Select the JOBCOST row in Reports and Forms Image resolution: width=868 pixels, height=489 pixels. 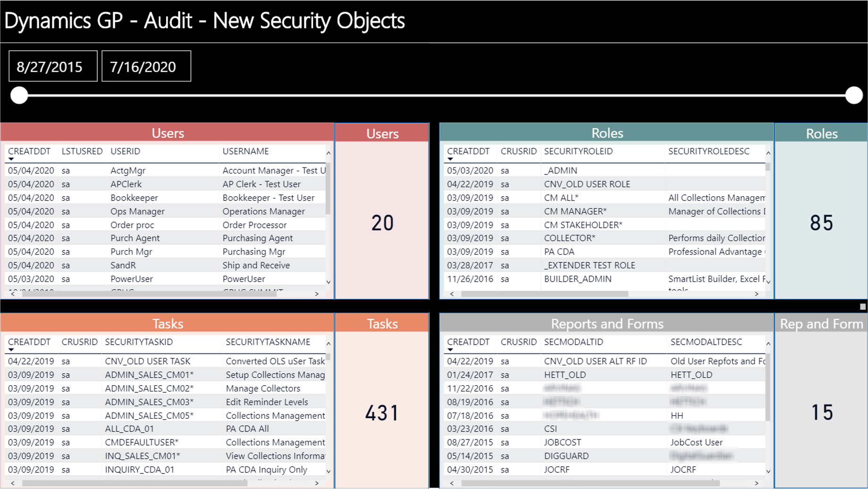coord(562,442)
